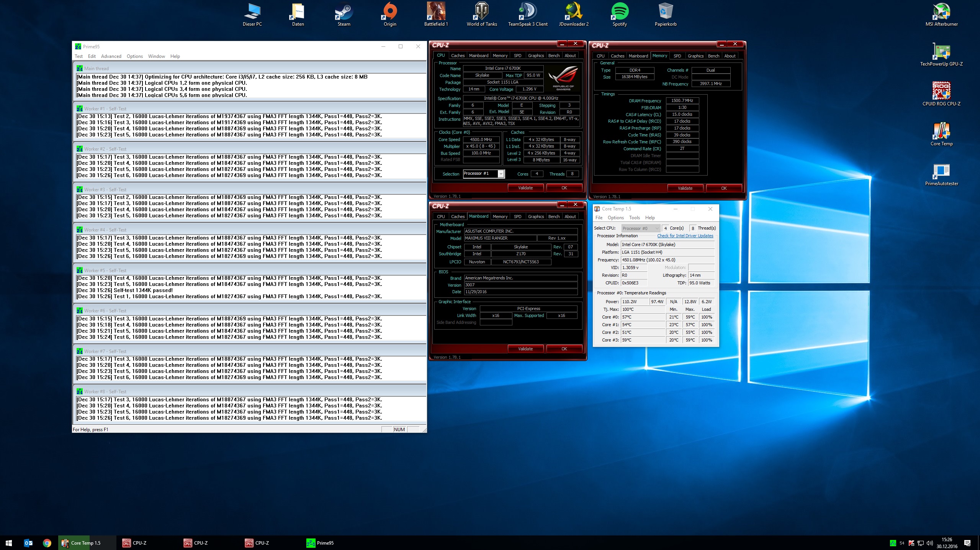This screenshot has height=550, width=980.
Task: Switch to Bench tab in Mainboard CPU-Z window
Action: pos(554,217)
